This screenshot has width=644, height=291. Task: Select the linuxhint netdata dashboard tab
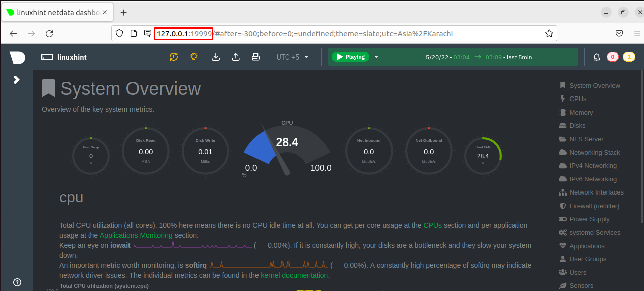[57, 12]
